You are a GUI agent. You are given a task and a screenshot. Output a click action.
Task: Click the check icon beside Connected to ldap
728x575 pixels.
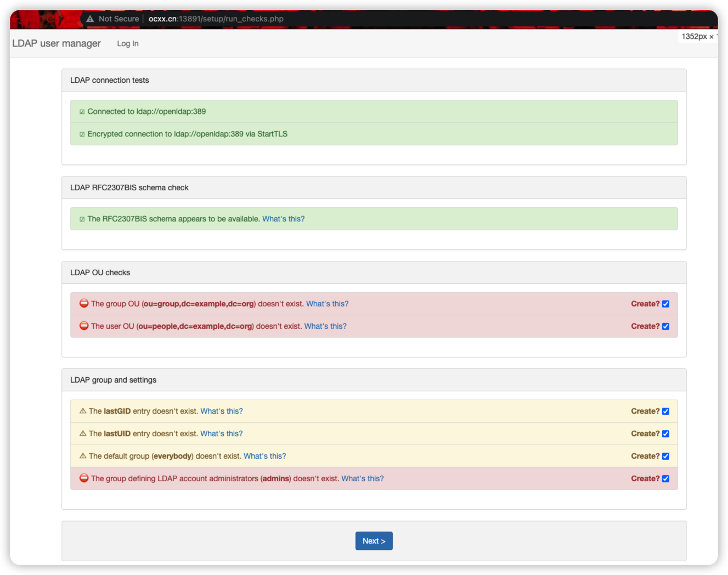click(82, 112)
